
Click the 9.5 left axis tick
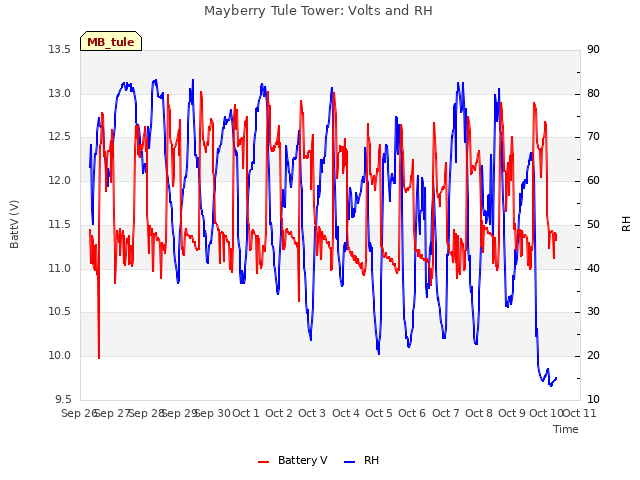pos(63,399)
